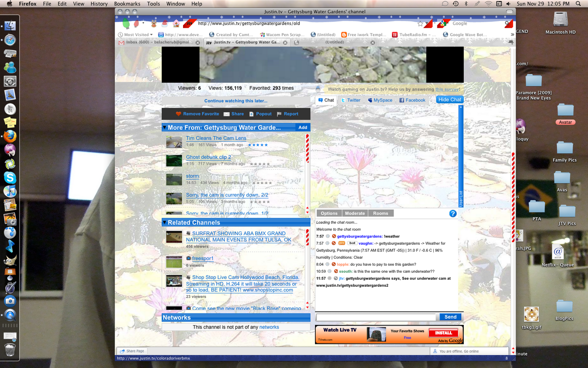Screen dimensions: 588x368
Task: Open the Popout player link
Action: (x=260, y=114)
